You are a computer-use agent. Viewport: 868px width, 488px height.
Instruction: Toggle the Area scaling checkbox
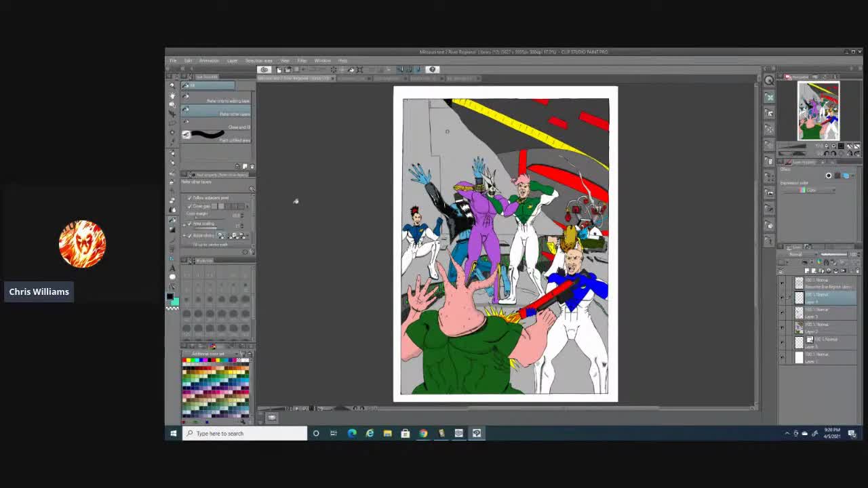coord(189,224)
